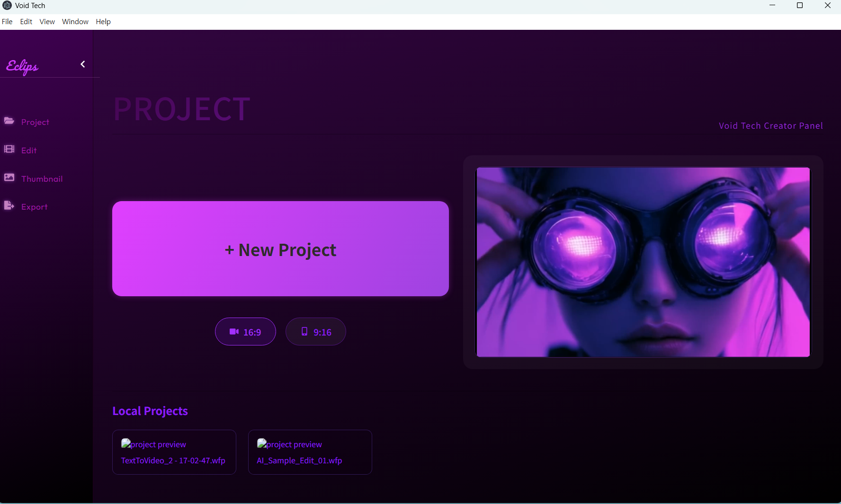This screenshot has width=841, height=504.
Task: Maximize the Void Tech window
Action: pos(800,6)
